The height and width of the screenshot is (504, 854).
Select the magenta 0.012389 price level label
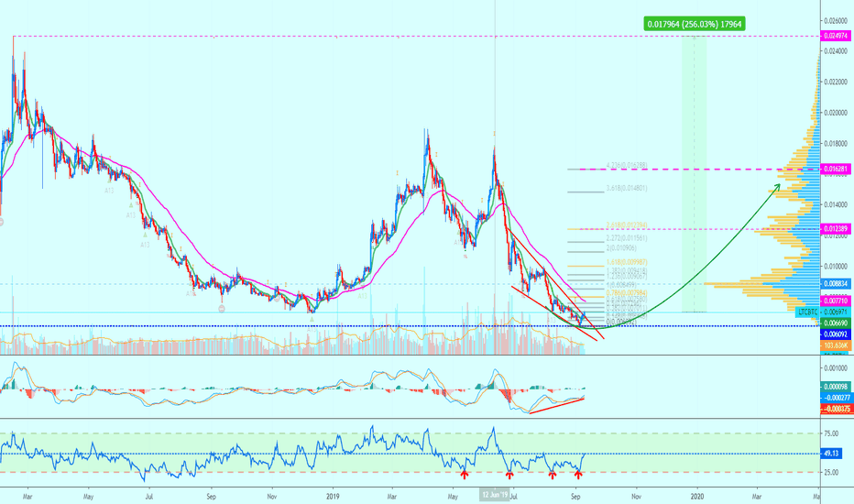(836, 229)
